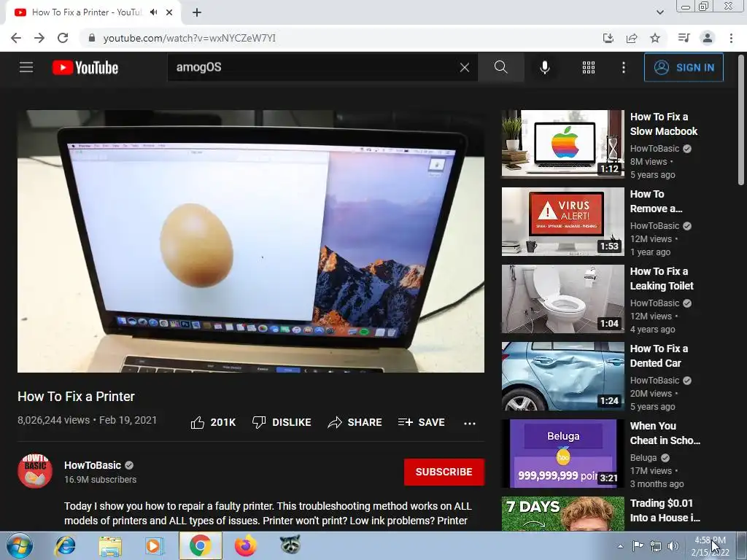Share the video via SHARE

(x=355, y=422)
